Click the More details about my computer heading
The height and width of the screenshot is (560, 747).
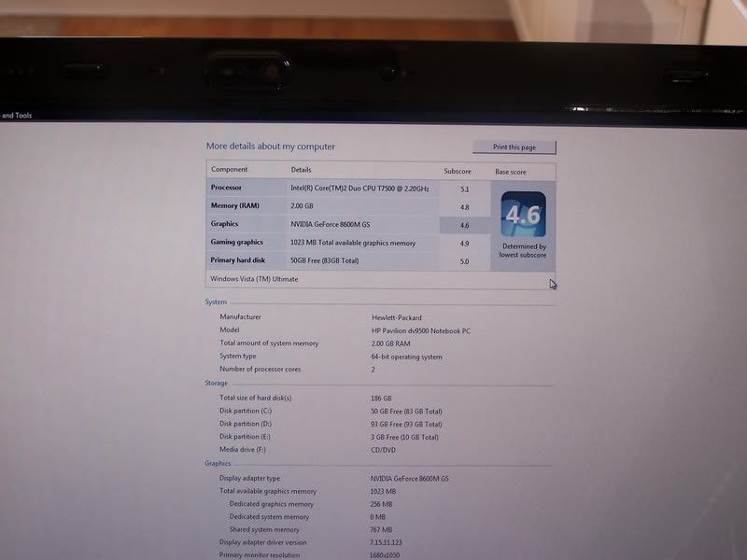point(271,147)
